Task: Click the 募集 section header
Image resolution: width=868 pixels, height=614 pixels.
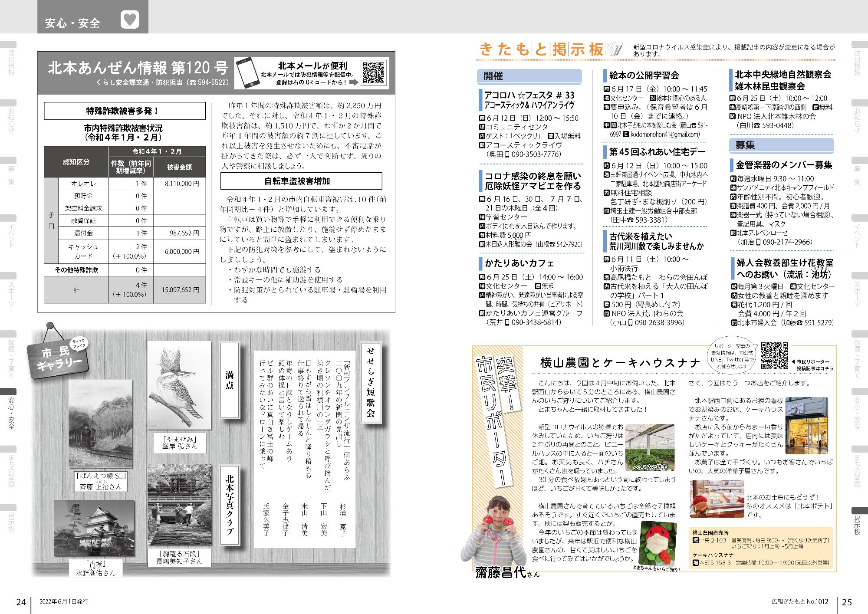Action: (781, 145)
